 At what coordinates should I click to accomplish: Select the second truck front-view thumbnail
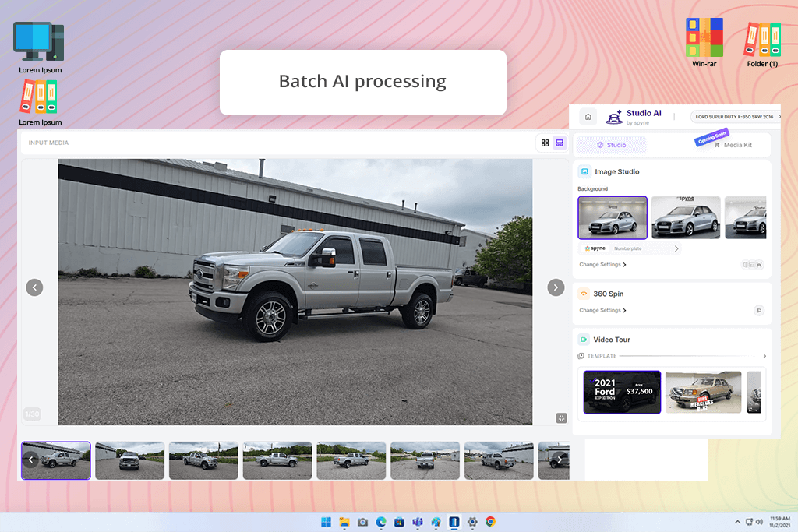click(x=130, y=460)
